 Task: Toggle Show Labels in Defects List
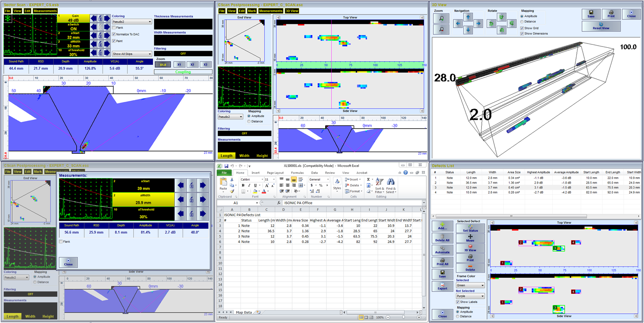pos(458,302)
